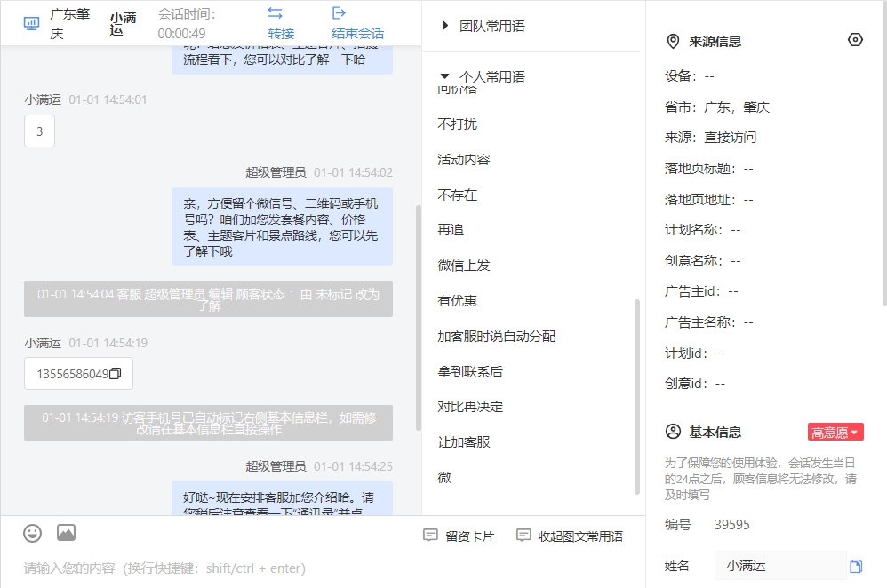Click the person icon beside 基本信息
887x588 pixels.
click(673, 432)
